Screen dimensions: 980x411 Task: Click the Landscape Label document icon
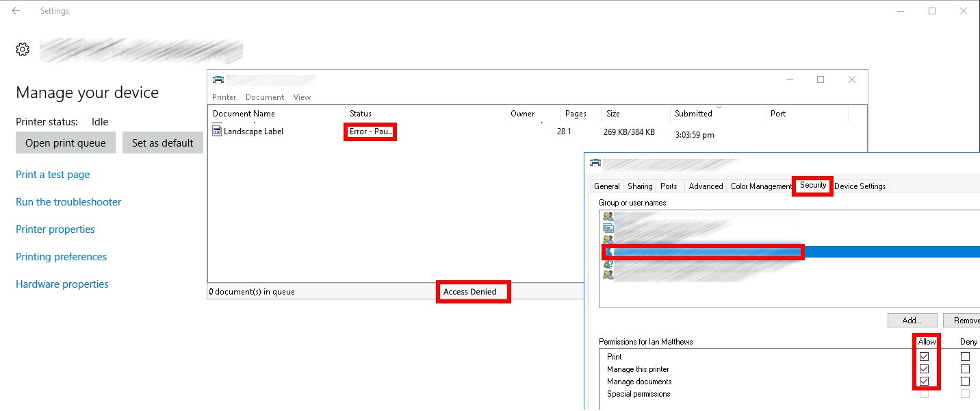pos(217,131)
